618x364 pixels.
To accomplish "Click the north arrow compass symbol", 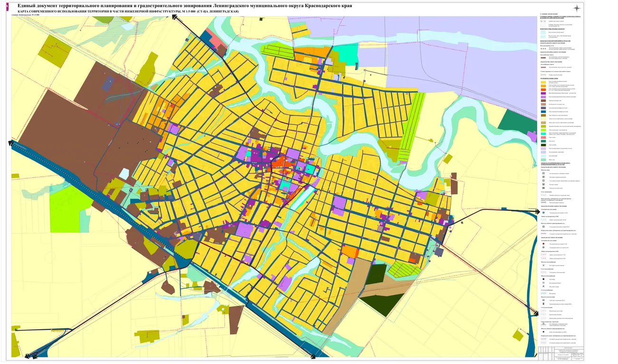I will pos(577,8).
